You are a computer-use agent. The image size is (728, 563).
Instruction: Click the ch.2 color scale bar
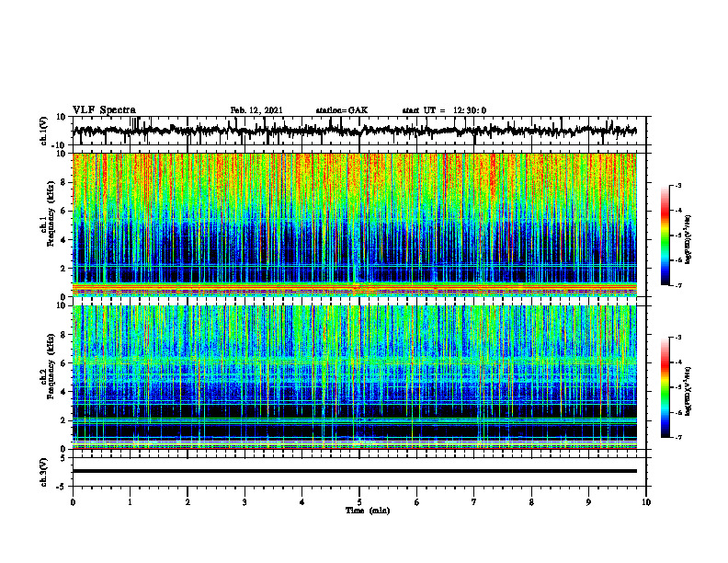pos(665,387)
